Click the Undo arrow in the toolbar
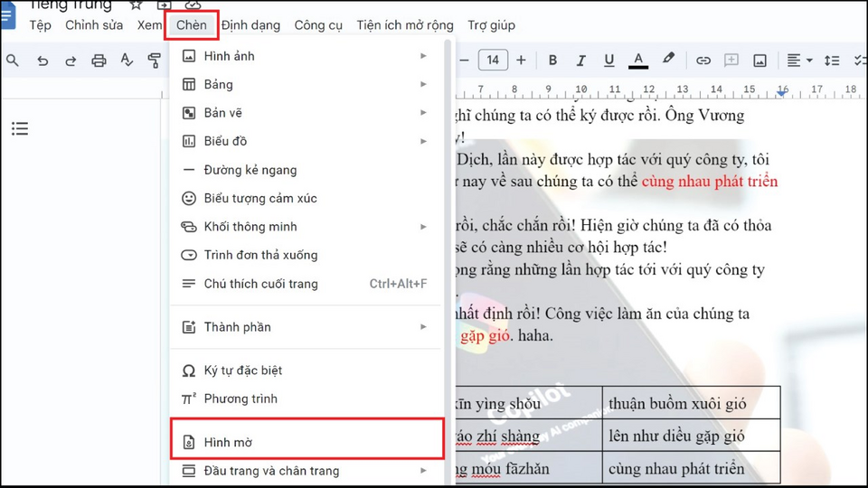868x488 pixels. [x=42, y=61]
